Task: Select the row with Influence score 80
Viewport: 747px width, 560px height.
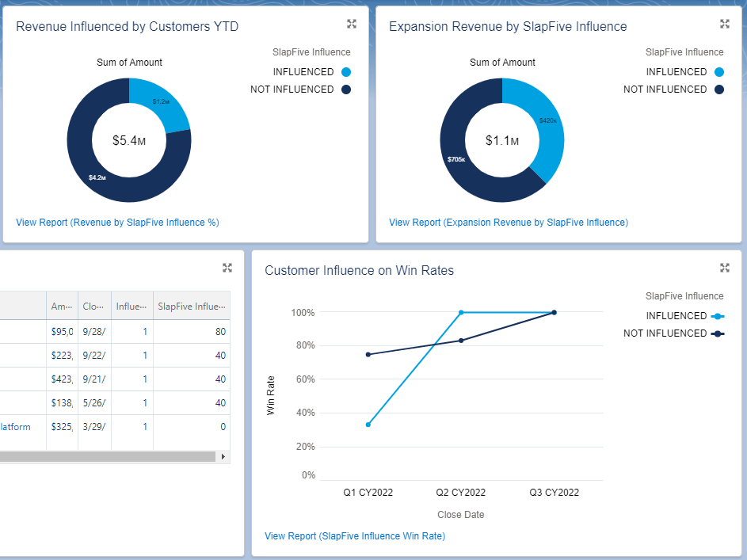Action: tap(119, 331)
